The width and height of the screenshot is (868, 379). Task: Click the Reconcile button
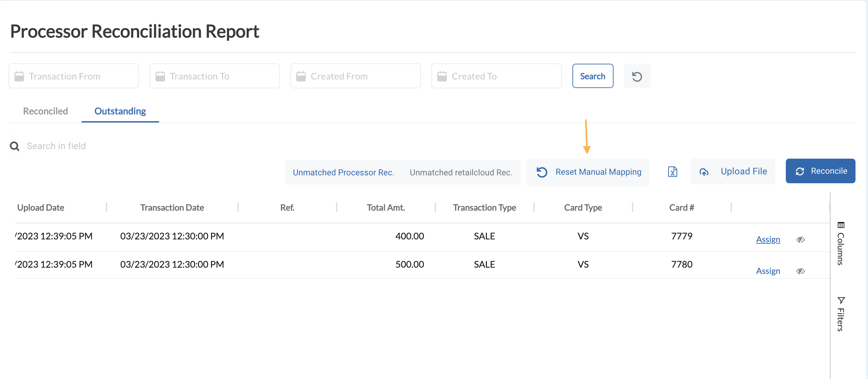tap(820, 171)
